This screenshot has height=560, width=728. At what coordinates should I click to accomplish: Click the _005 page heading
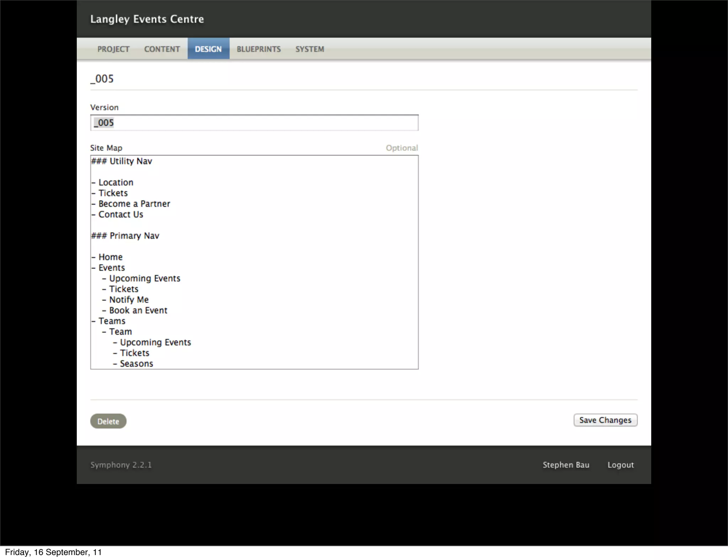102,79
